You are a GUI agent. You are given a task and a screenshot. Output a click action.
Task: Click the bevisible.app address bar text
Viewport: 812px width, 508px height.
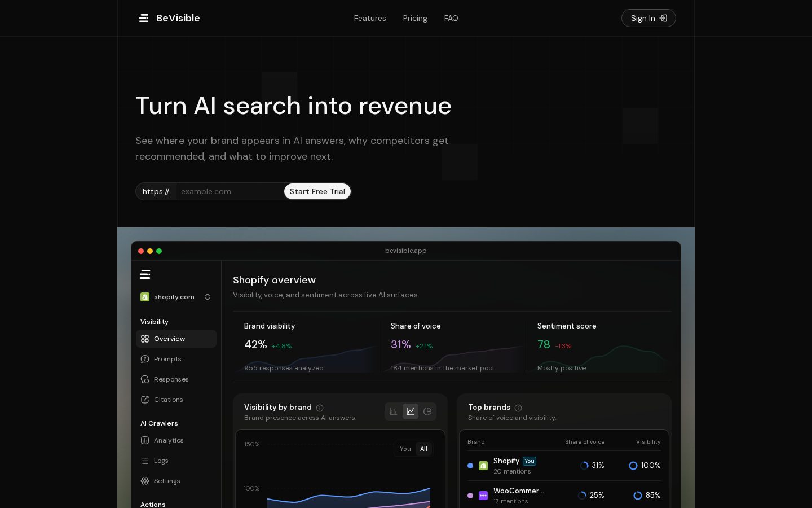pyautogui.click(x=406, y=251)
